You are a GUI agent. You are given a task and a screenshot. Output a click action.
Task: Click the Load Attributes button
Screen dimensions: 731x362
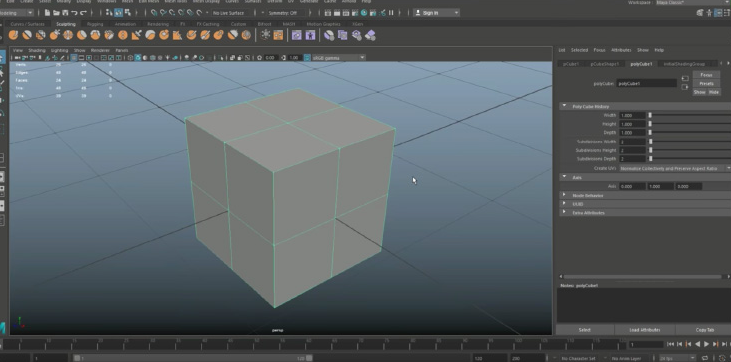[x=645, y=330]
